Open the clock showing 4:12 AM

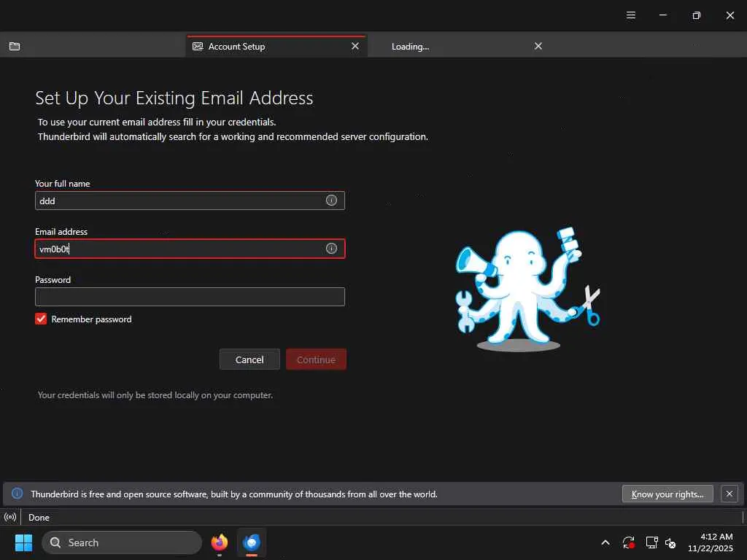tap(711, 542)
